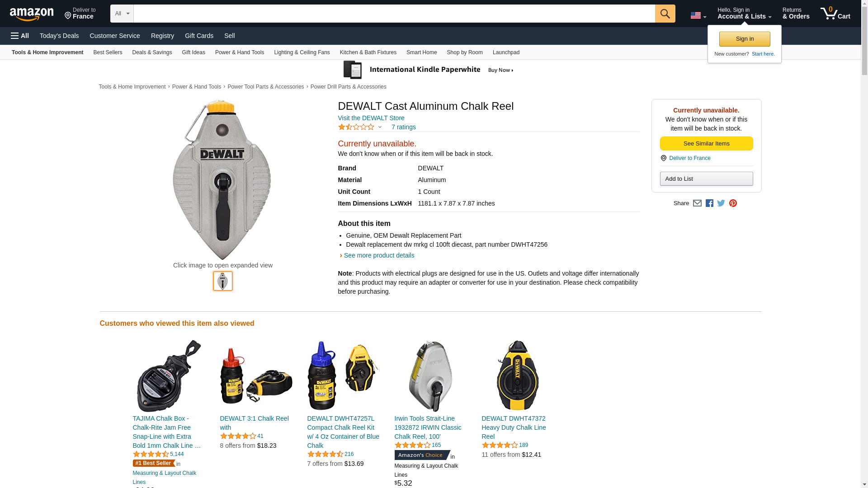Open the Add to List button

706,179
